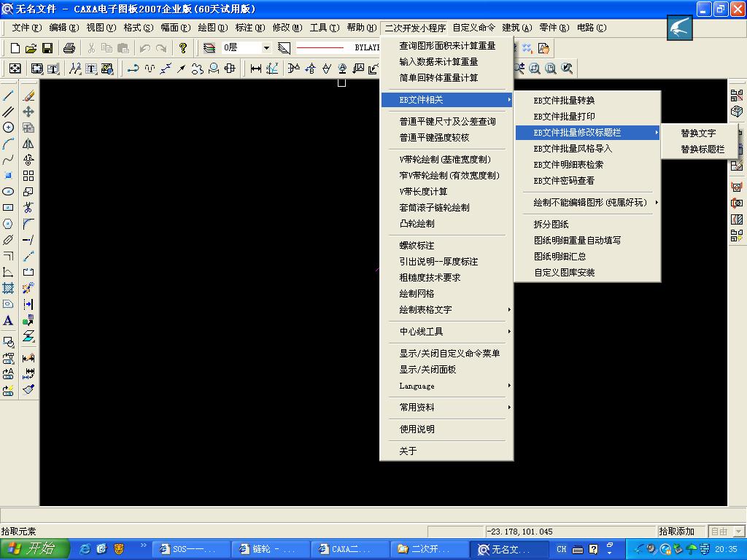Choose 拆分图纸 menu entry
The image size is (747, 560).
tap(587, 225)
